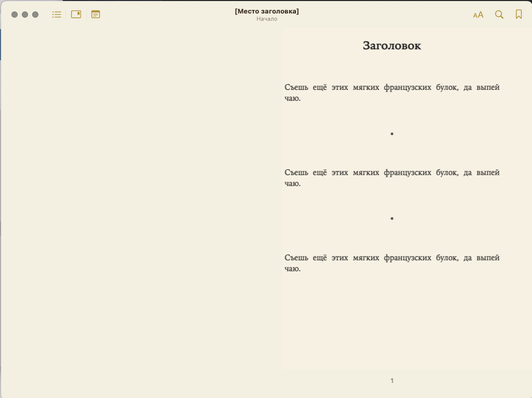Image resolution: width=532 pixels, height=398 pixels.
Task: Minimize the book window
Action: [25, 15]
